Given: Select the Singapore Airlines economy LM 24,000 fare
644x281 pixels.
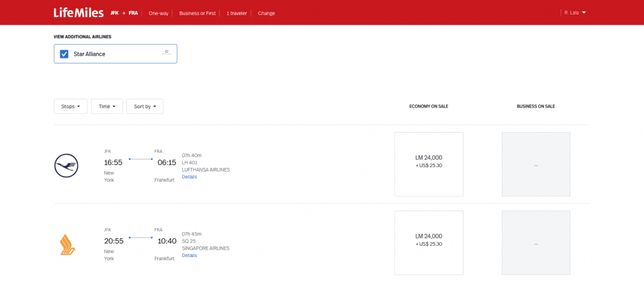Looking at the screenshot, I should coord(429,243).
